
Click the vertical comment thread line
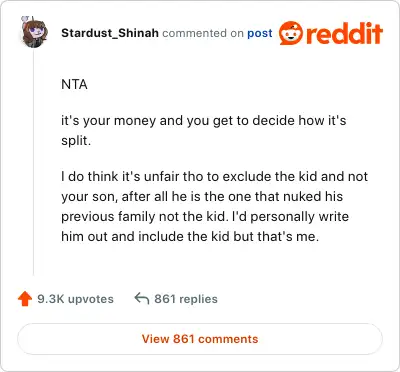coord(34,162)
